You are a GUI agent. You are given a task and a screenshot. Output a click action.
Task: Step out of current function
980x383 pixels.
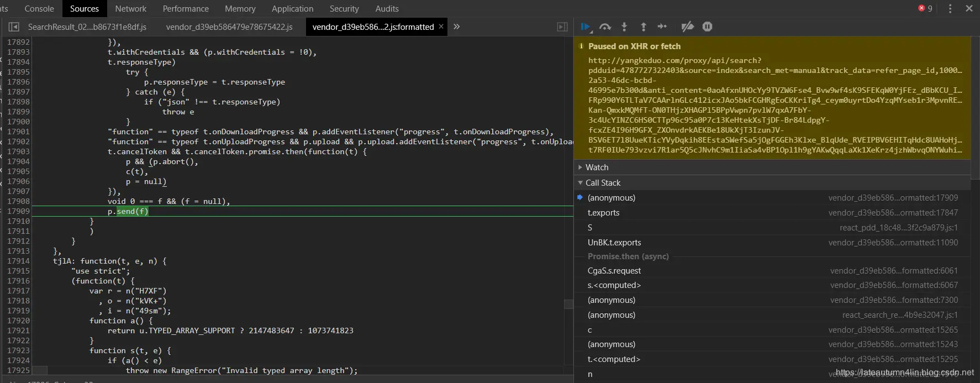(644, 27)
